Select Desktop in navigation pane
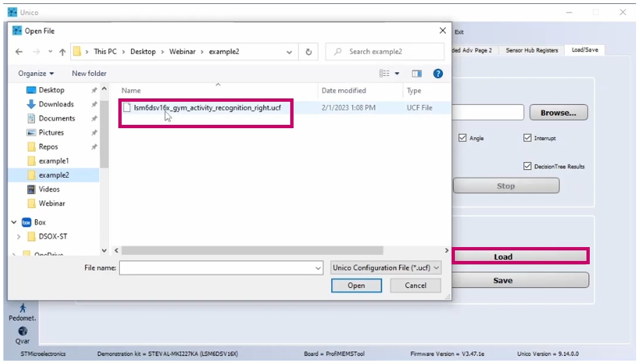 pos(51,90)
